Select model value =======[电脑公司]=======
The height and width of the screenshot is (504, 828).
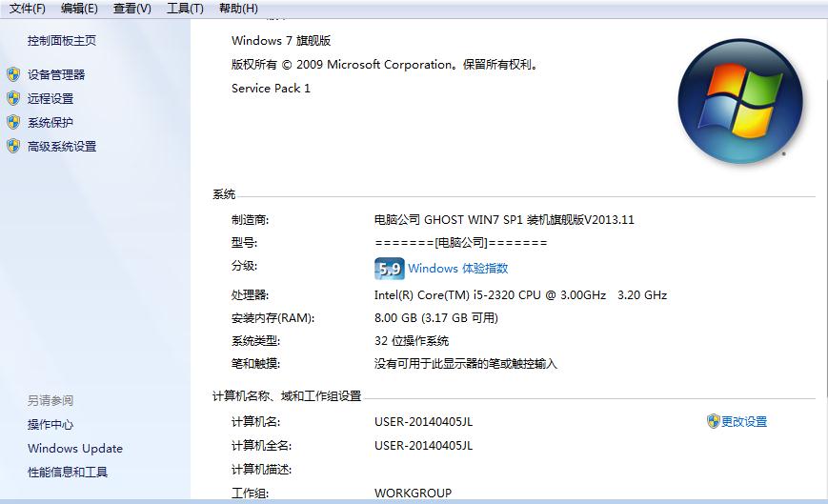[x=460, y=243]
